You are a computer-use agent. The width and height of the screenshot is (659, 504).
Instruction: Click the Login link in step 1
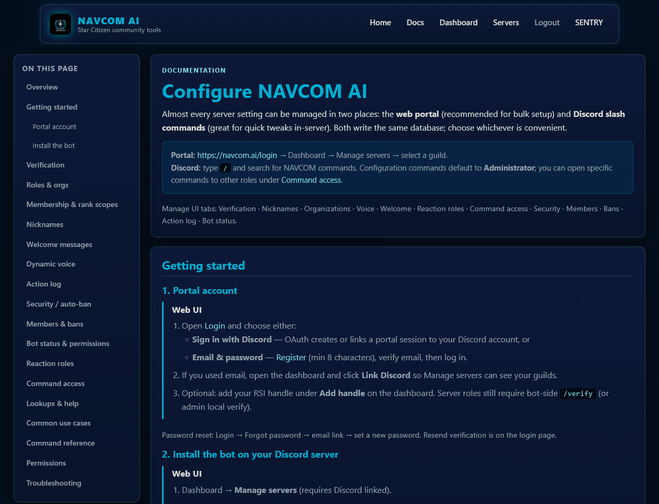pyautogui.click(x=214, y=326)
